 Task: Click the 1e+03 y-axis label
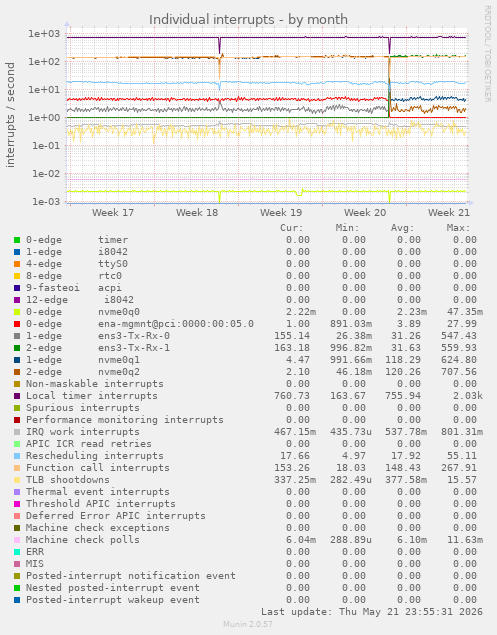[44, 34]
